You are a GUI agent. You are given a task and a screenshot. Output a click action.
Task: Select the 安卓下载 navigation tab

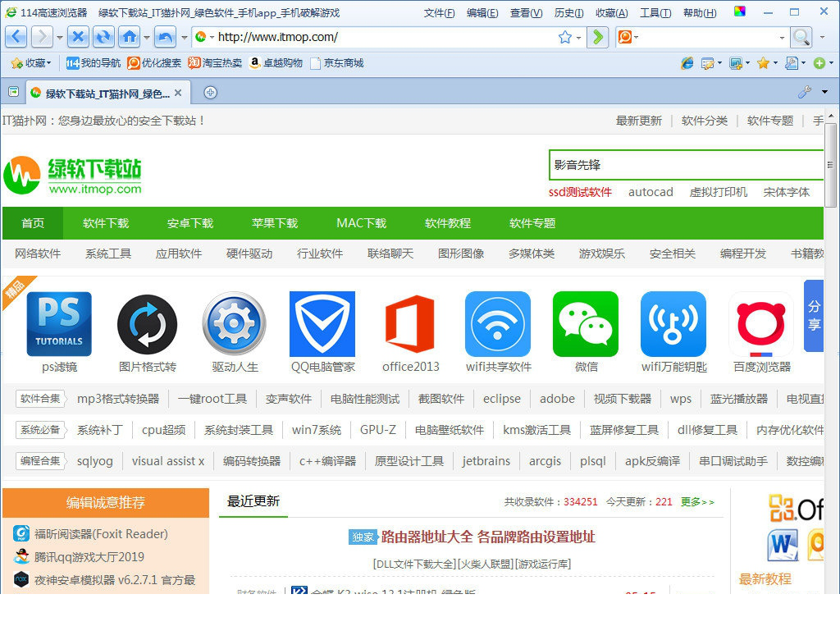tap(190, 223)
